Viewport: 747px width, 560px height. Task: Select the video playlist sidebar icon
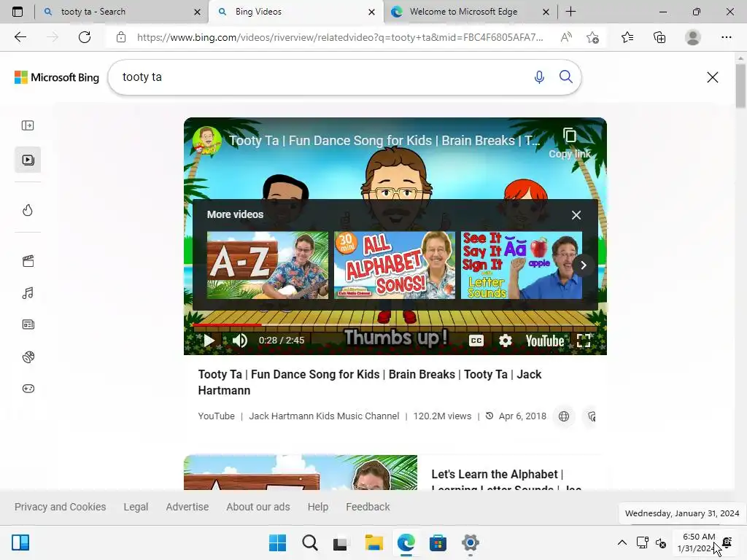(x=28, y=160)
